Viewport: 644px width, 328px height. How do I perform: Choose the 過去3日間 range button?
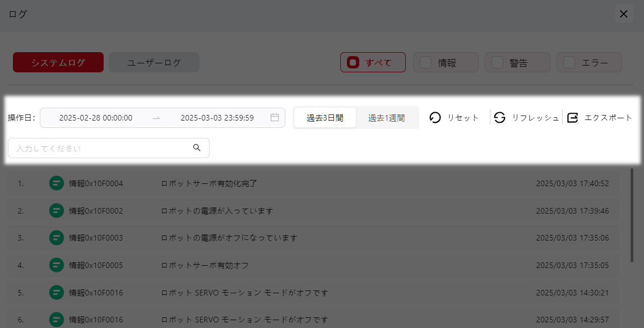325,118
